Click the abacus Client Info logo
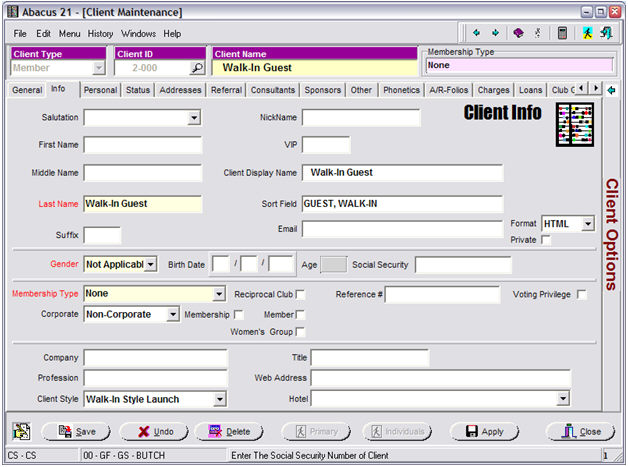 pyautogui.click(x=574, y=125)
